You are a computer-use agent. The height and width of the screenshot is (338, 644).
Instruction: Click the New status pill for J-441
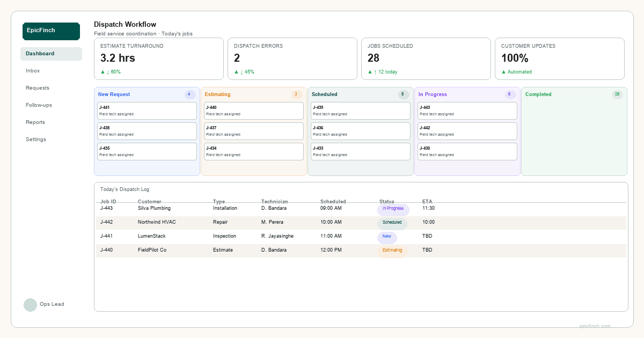click(387, 237)
